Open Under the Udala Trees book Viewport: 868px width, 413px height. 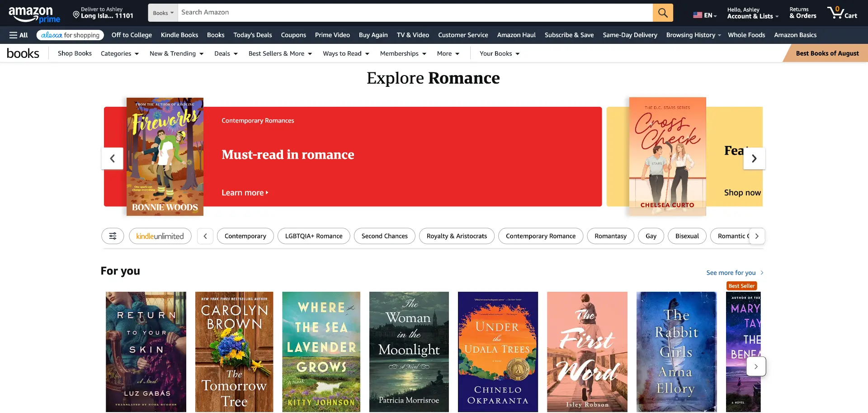pos(498,352)
